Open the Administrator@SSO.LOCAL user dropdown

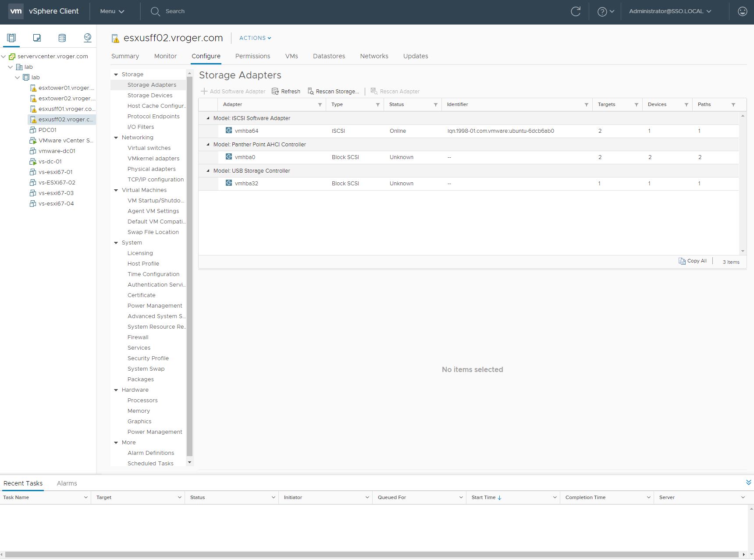(670, 11)
